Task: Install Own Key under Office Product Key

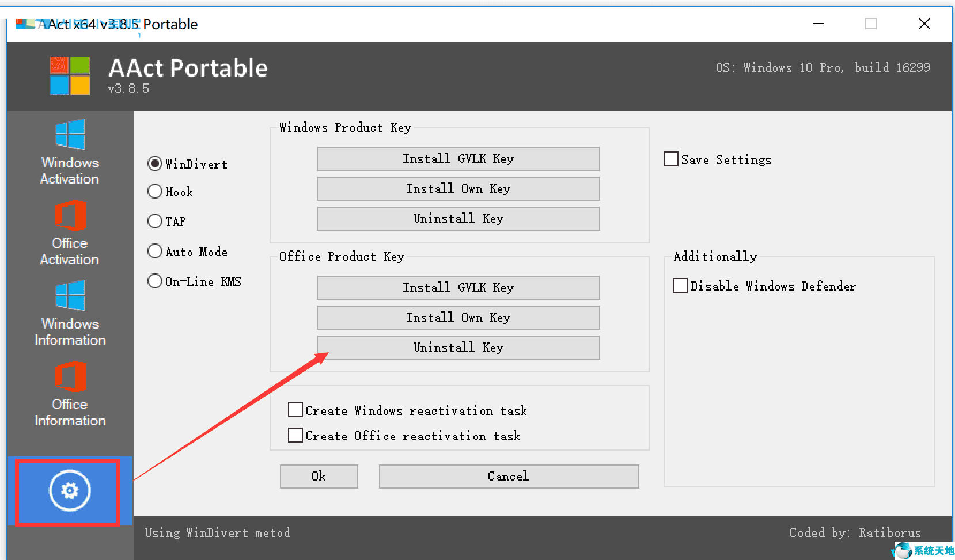Action: (x=458, y=318)
